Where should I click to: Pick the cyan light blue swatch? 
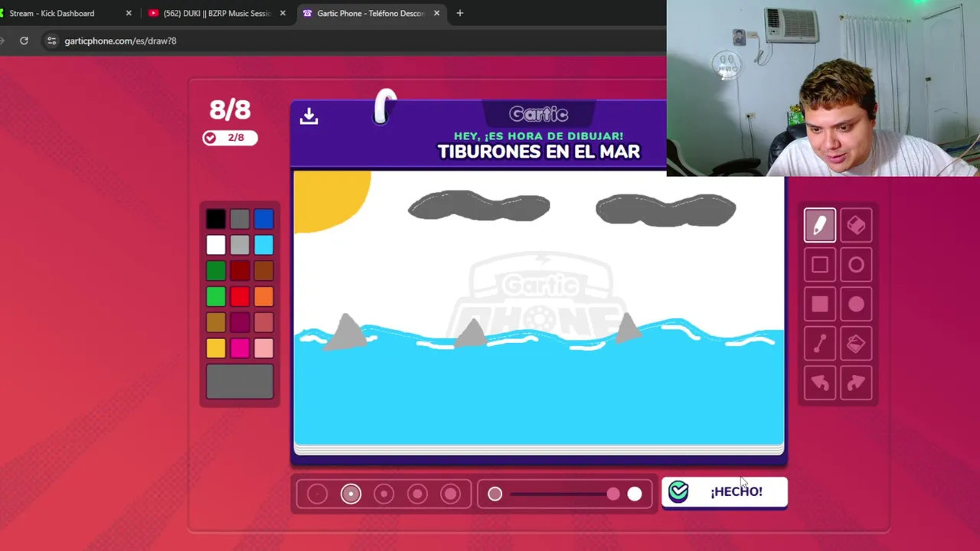pos(263,245)
